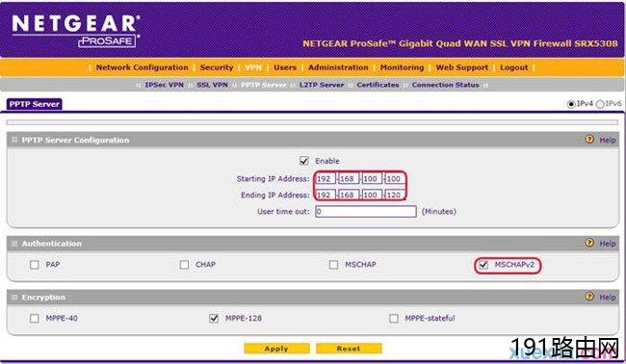
Task: Click second octet of Ending IP Address
Action: 349,195
